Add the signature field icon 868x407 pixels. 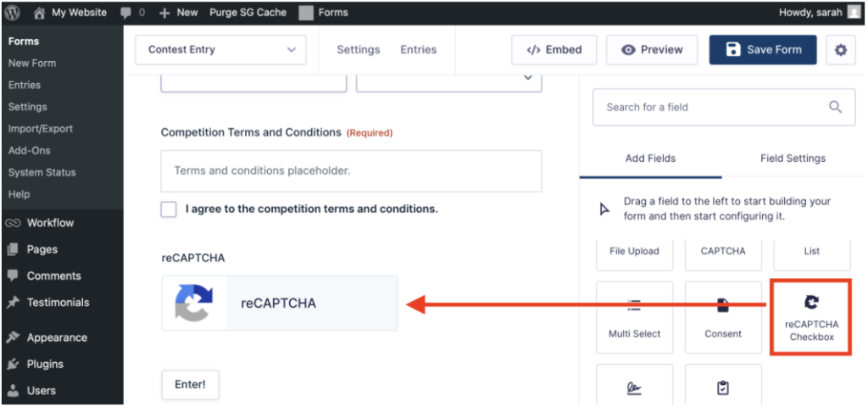(634, 389)
